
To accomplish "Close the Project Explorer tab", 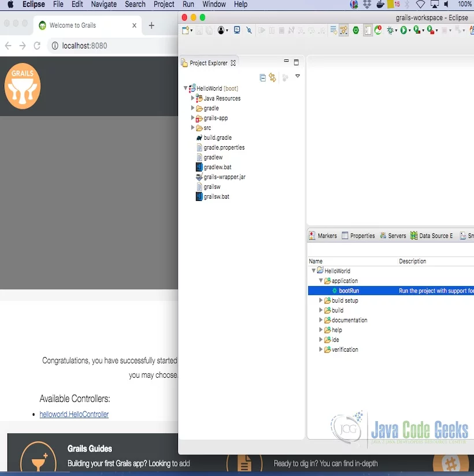I will (x=233, y=63).
